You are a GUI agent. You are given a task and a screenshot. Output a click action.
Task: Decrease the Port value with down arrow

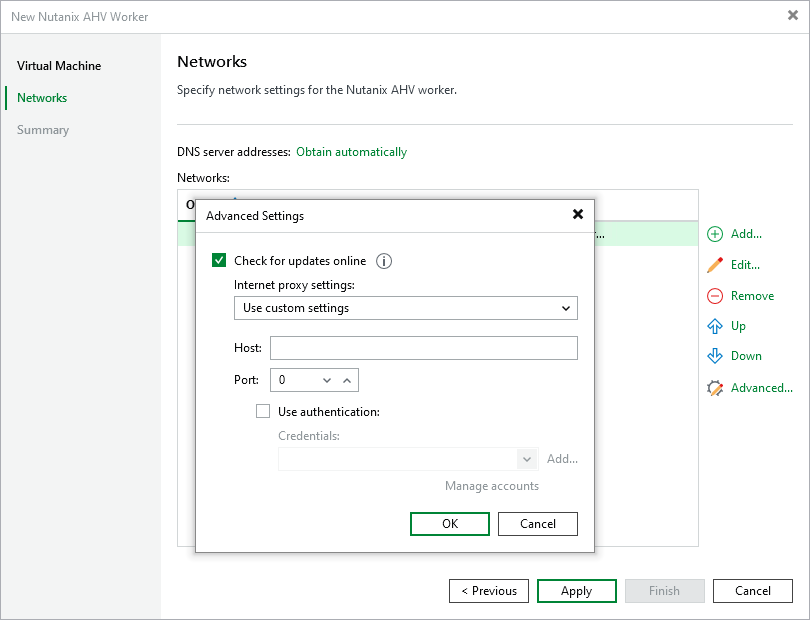pyautogui.click(x=326, y=380)
